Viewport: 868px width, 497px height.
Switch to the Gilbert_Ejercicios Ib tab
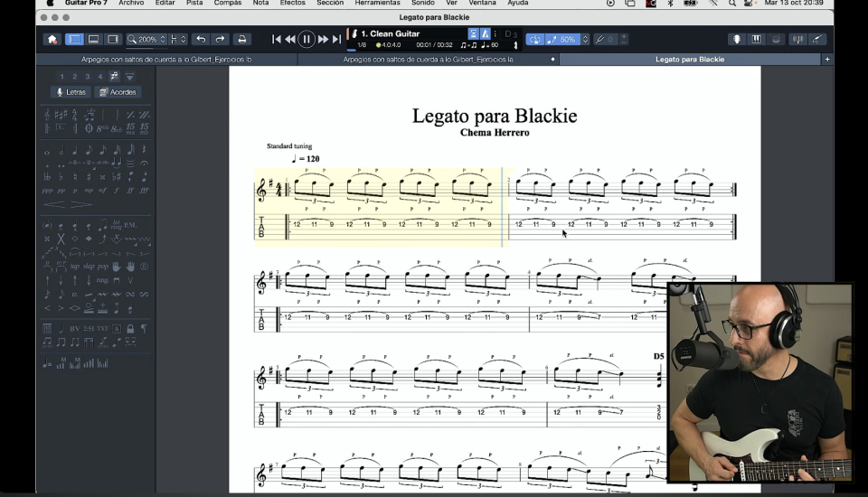(x=166, y=60)
